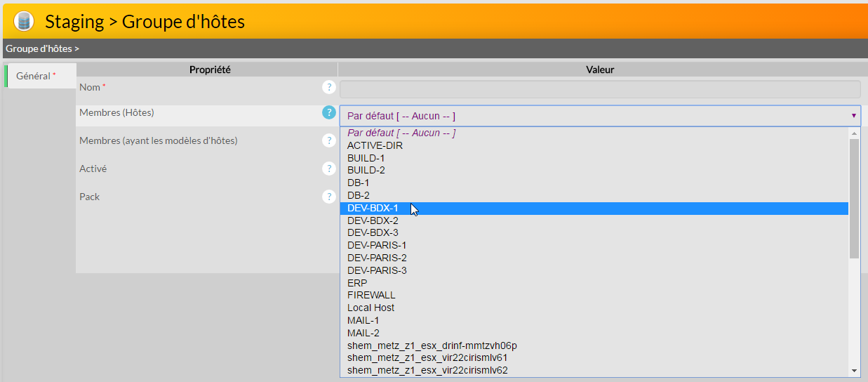Switch to the Général tab
This screenshot has height=382, width=868.
coord(34,76)
